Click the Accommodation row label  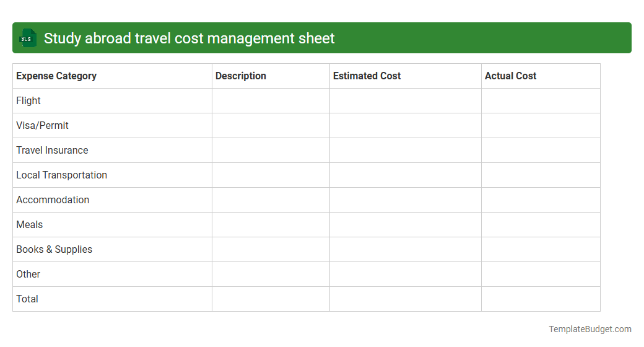click(x=53, y=200)
